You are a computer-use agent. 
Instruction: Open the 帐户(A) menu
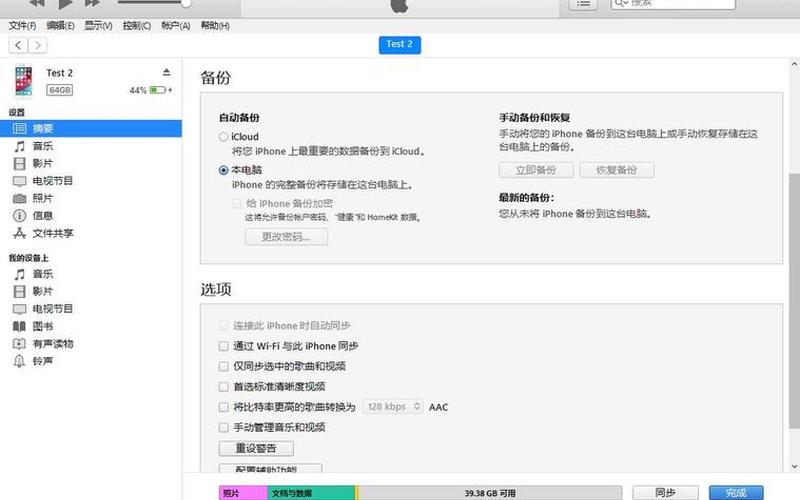[x=176, y=26]
